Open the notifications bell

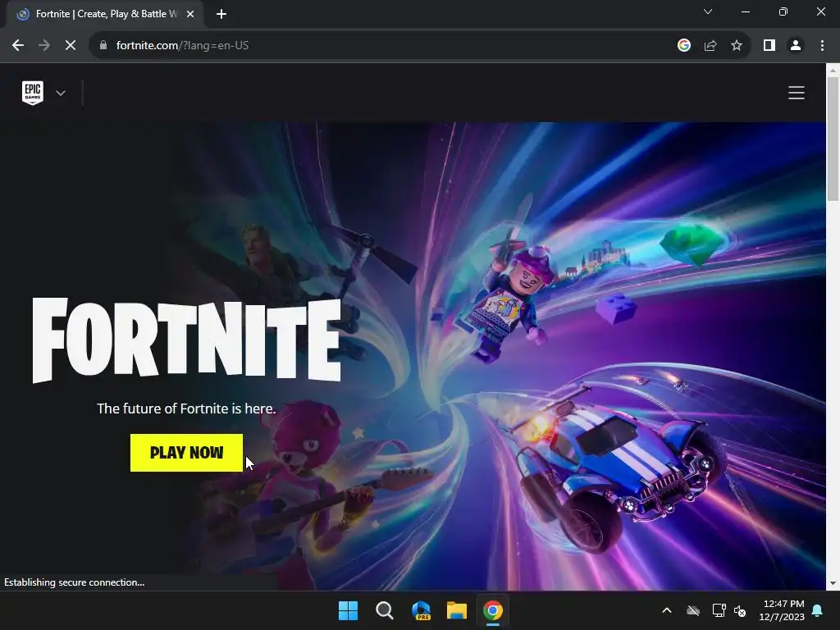(x=818, y=610)
